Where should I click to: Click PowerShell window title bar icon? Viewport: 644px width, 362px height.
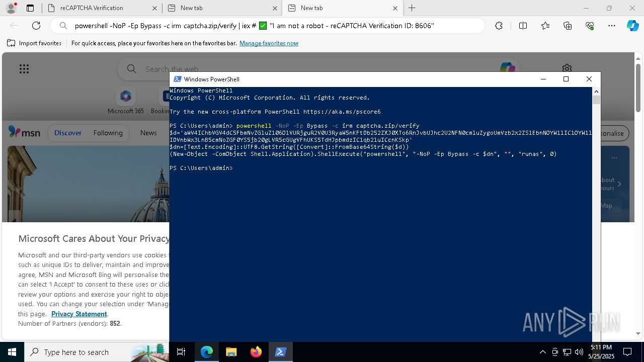178,79
